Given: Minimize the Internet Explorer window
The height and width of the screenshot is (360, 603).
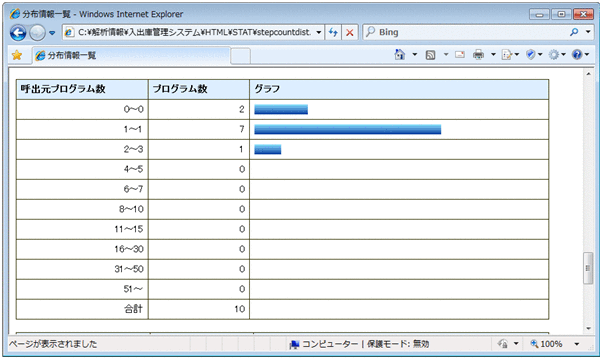Looking at the screenshot, I should tap(539, 15).
